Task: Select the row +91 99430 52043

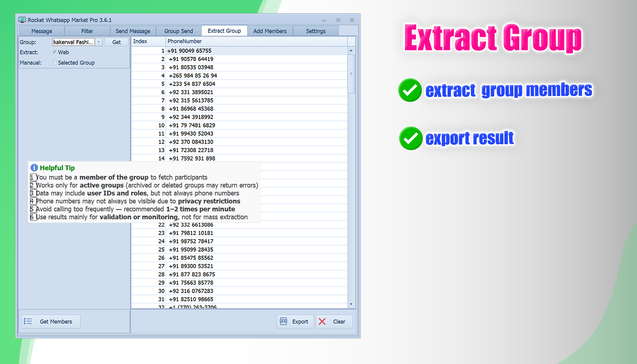Action: tap(239, 134)
